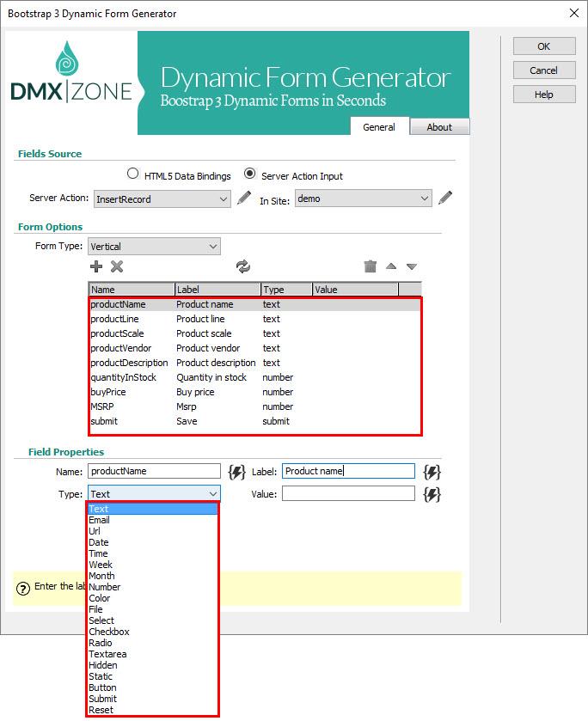Choose Color from Type list
588x721 pixels.
(153, 598)
